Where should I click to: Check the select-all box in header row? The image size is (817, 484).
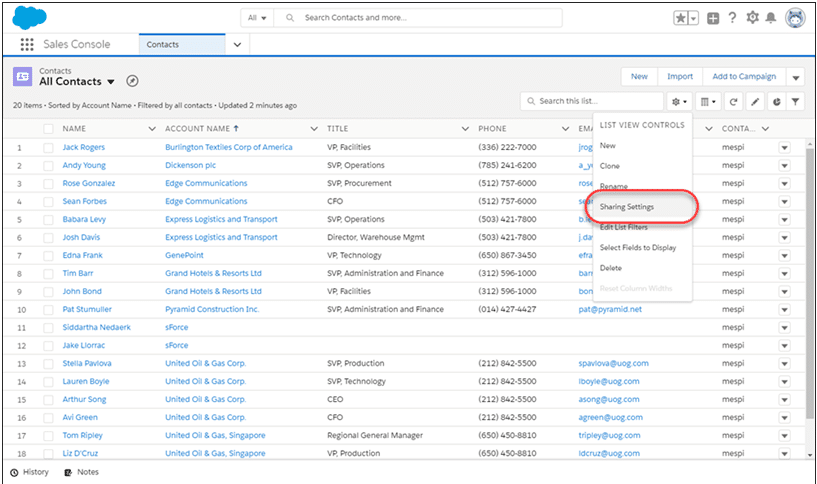click(x=48, y=128)
